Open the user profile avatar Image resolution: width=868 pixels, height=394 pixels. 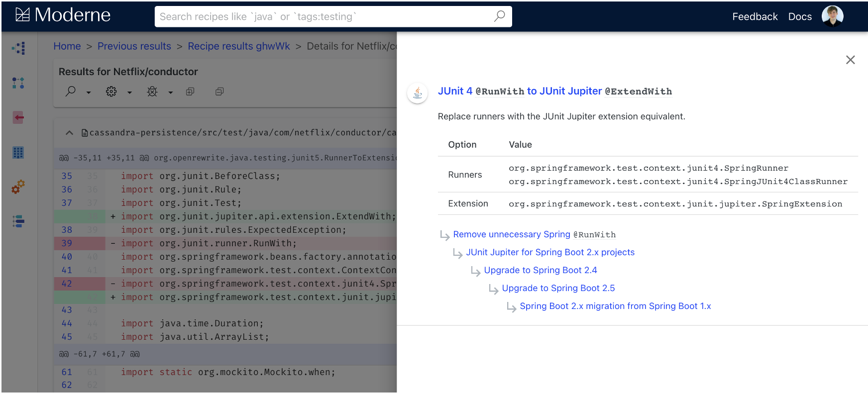click(832, 16)
